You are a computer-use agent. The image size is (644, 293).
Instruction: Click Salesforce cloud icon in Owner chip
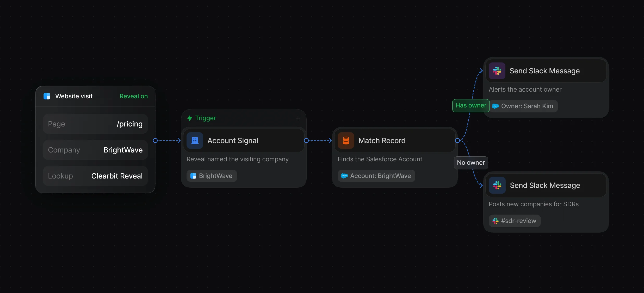[x=496, y=106]
